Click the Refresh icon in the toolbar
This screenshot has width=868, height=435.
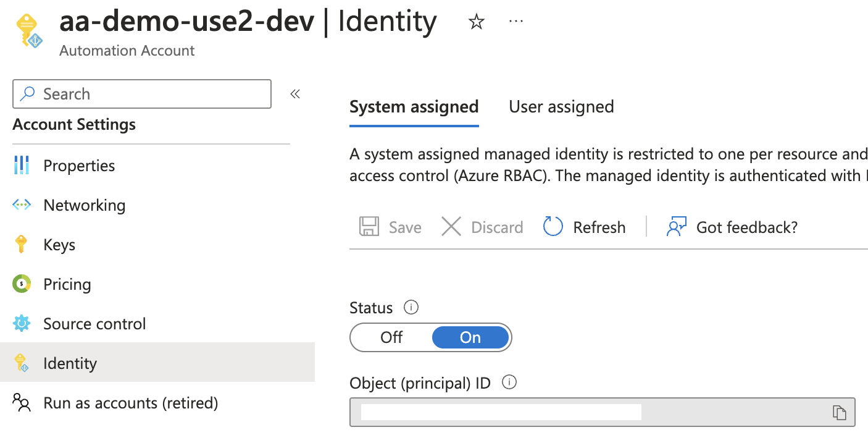(x=553, y=227)
